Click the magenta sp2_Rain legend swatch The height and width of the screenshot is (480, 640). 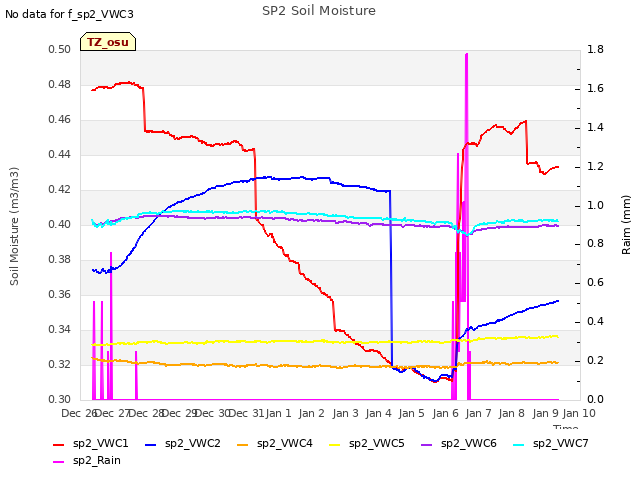59,462
